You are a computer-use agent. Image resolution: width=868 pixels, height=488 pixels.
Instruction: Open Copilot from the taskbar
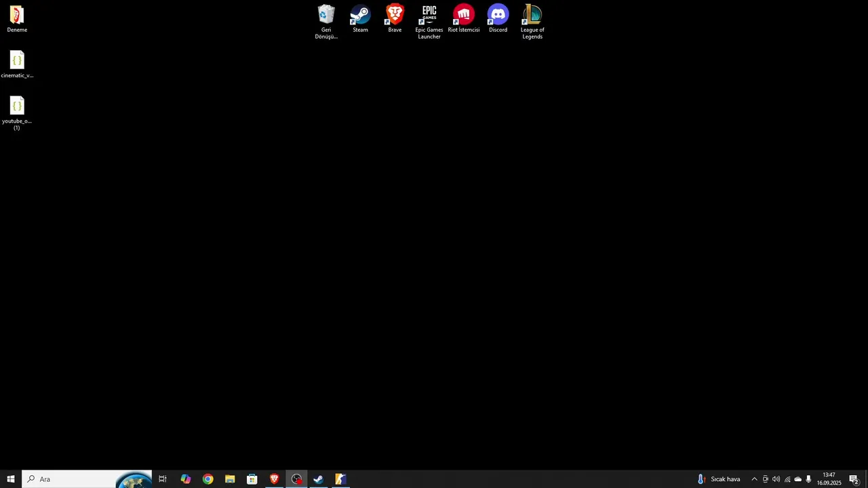pos(185,479)
